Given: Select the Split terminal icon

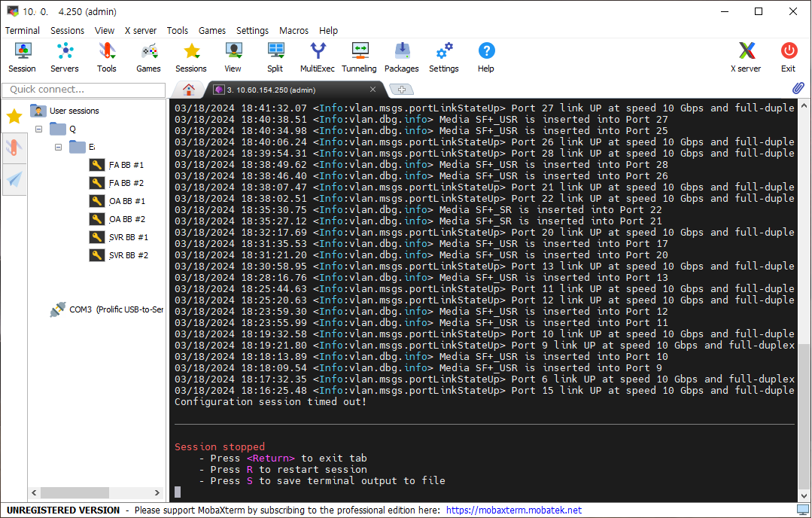Looking at the screenshot, I should coord(275,57).
